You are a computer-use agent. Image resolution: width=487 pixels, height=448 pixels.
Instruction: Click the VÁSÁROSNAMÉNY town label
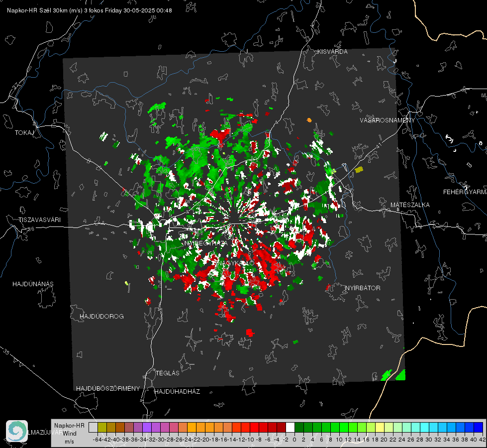(388, 120)
